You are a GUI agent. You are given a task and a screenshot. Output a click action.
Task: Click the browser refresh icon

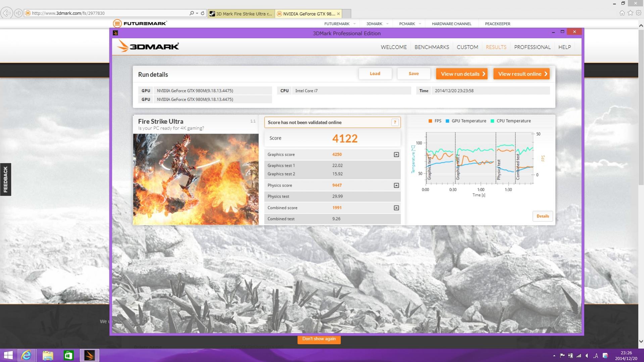pyautogui.click(x=202, y=13)
